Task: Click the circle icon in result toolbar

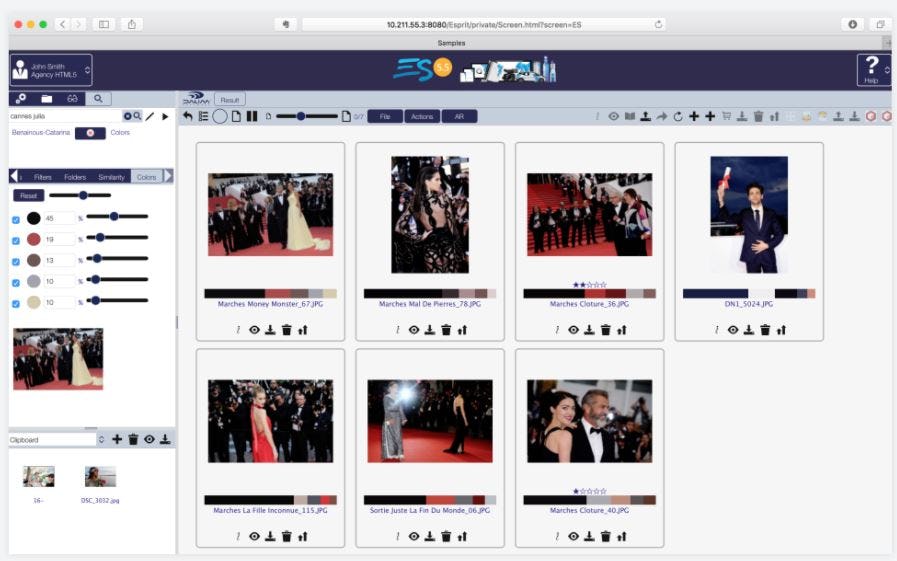Action: 220,117
